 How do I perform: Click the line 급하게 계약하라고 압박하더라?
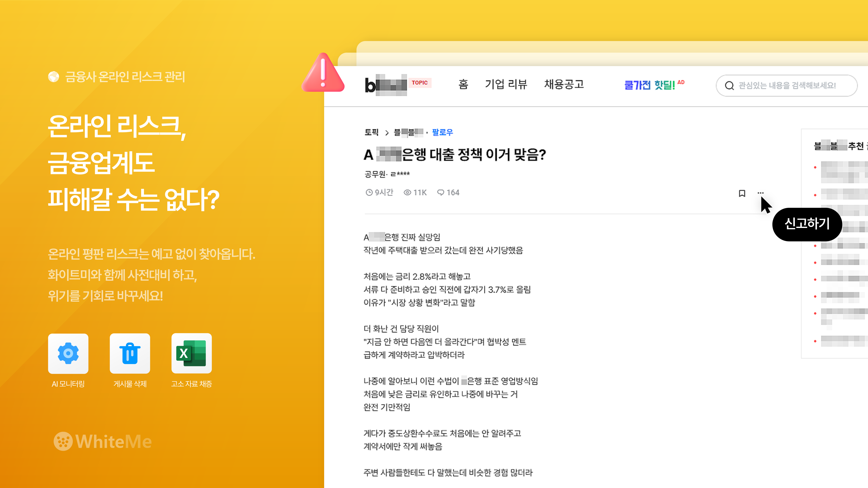click(x=414, y=355)
